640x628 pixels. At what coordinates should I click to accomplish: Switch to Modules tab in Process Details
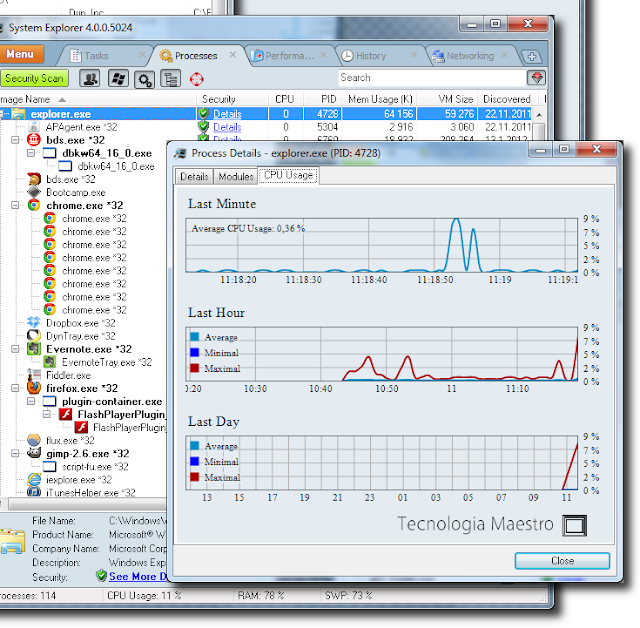pos(236,177)
